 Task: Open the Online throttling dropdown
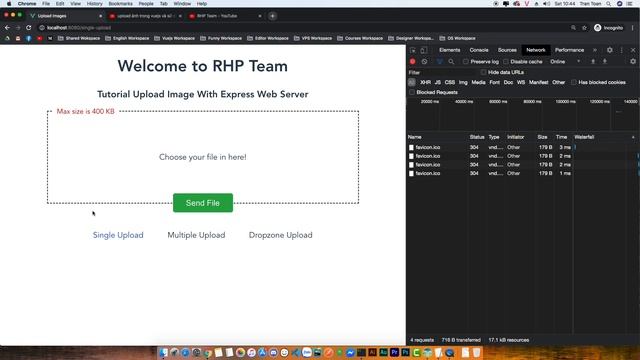click(565, 62)
